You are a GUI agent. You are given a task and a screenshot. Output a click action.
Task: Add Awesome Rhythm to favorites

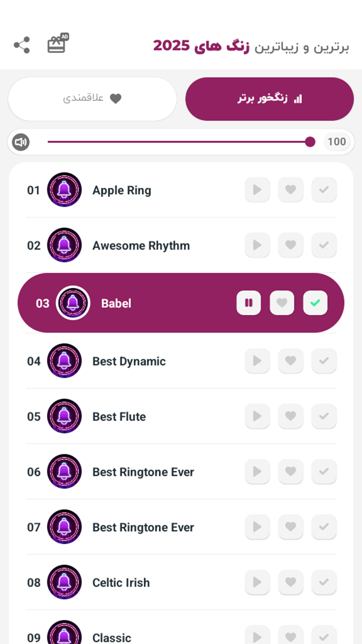[291, 246]
